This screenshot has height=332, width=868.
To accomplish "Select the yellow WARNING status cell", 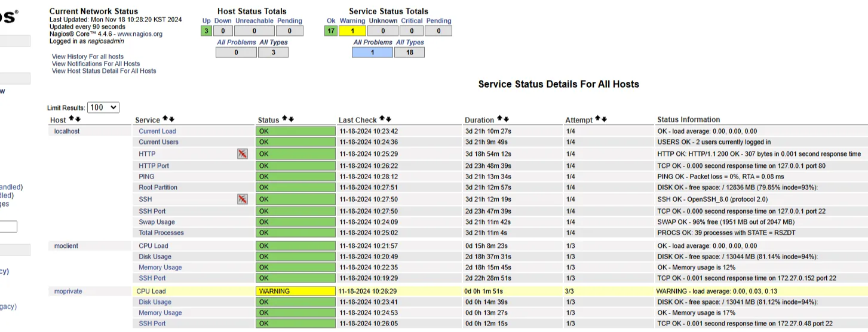I will pyautogui.click(x=295, y=291).
